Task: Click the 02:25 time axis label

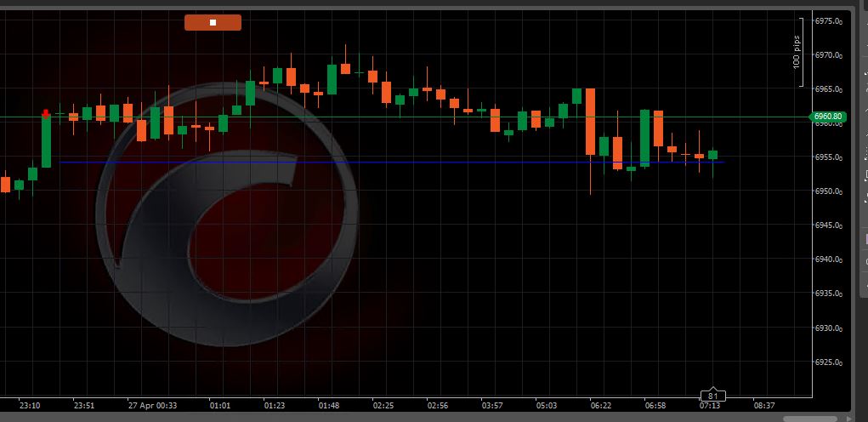Action: (x=383, y=406)
